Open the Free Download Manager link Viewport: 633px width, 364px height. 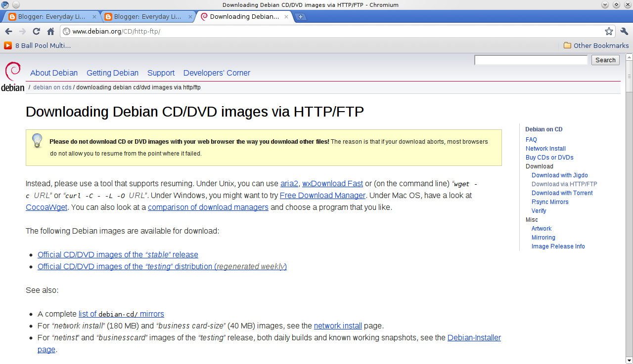(x=322, y=196)
